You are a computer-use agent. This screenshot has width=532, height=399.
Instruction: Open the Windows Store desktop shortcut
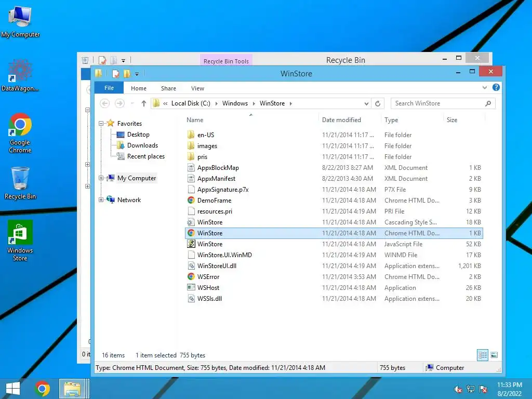20,241
